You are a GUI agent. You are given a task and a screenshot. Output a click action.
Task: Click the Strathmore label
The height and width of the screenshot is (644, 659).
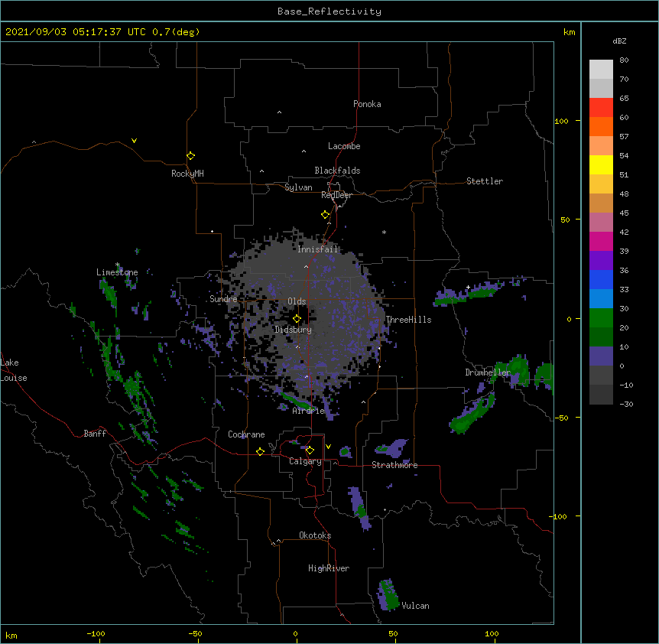point(394,465)
